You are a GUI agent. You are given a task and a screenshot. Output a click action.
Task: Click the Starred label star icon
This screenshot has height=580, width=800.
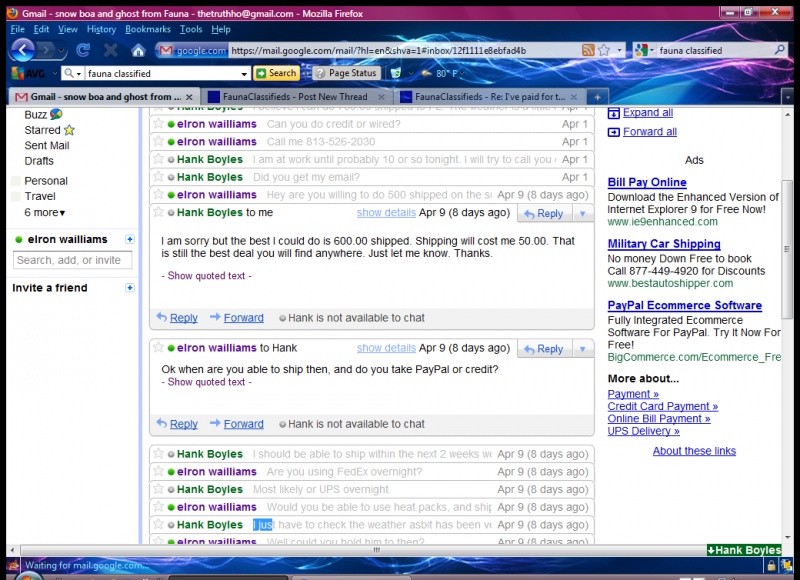click(x=69, y=130)
